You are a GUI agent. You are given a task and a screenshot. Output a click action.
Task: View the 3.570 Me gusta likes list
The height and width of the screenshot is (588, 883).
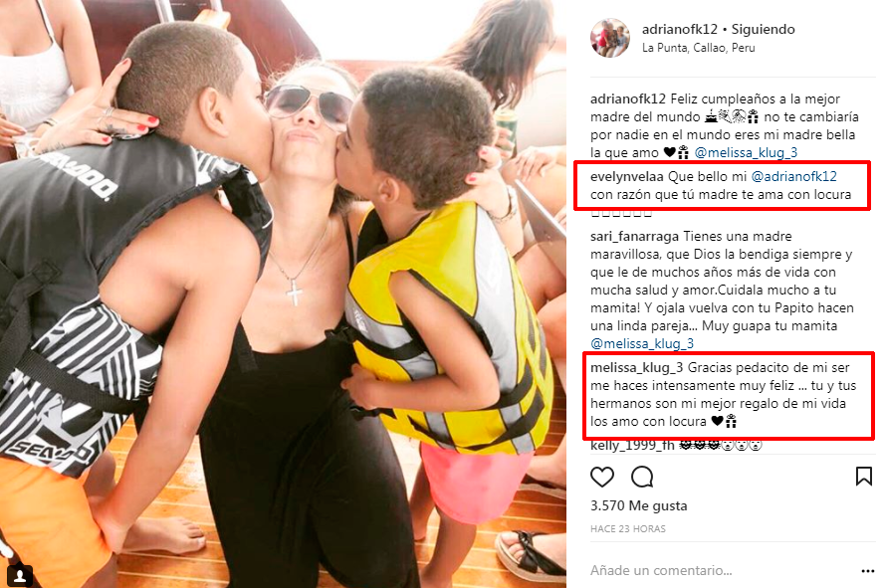[x=638, y=505]
